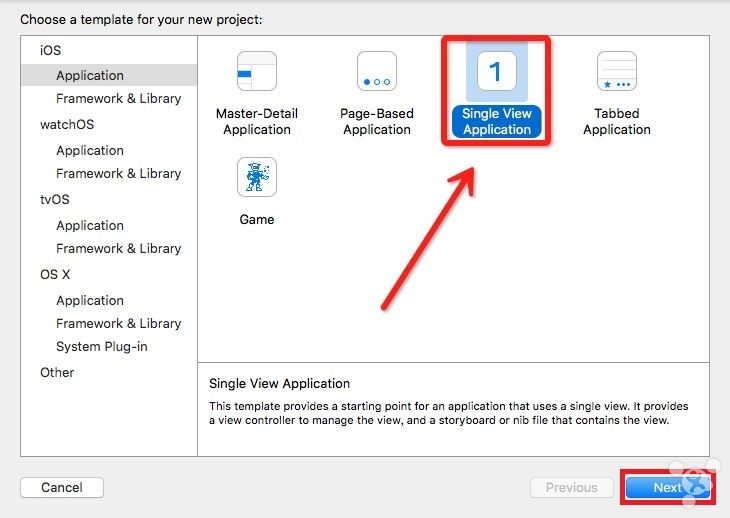Select Application under tvOS

tap(90, 225)
